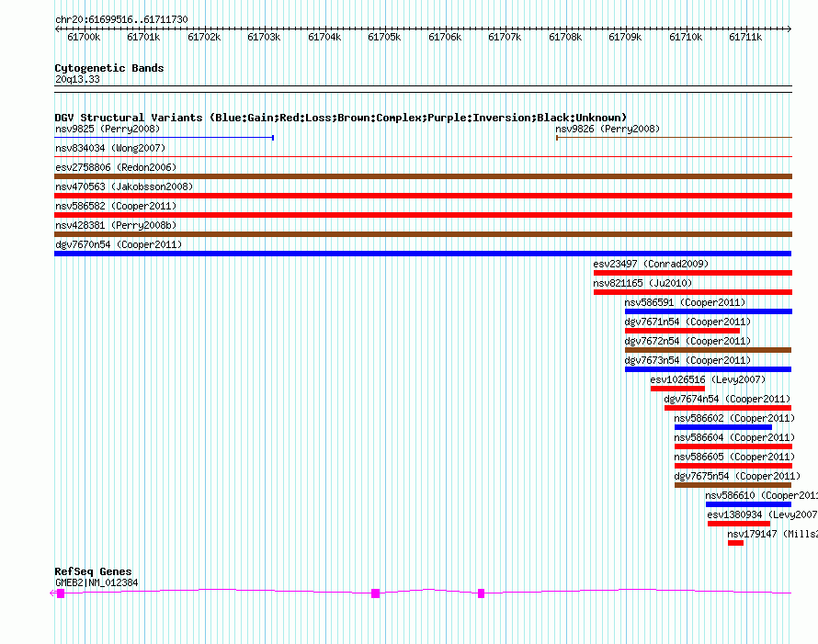The width and height of the screenshot is (818, 644).
Task: Click the GMEB2|NM_012384 gene label
Action: pyautogui.click(x=97, y=583)
